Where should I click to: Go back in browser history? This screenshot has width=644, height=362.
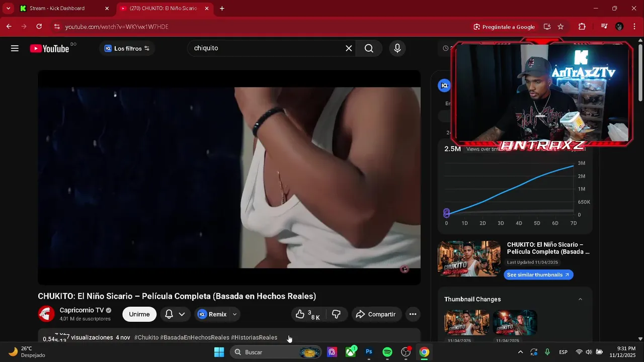point(9,27)
